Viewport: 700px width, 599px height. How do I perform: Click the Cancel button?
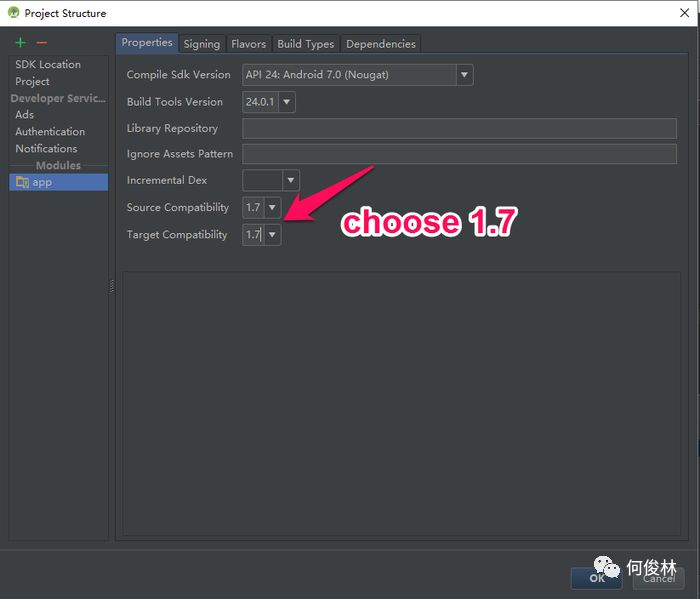[x=659, y=578]
